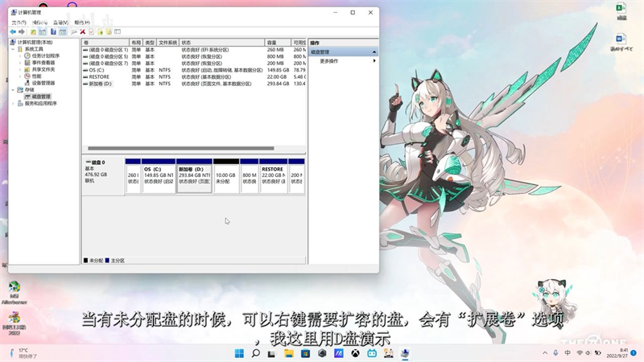Image resolution: width=644 pixels, height=362 pixels.
Task: Select the RESTORE row in volume list
Action: (x=194, y=76)
